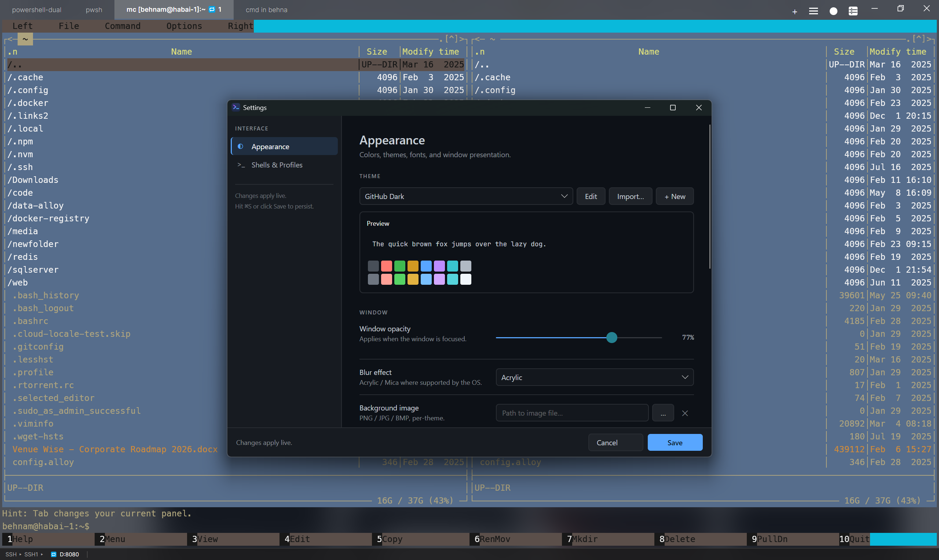Click the browse ... button for background image
Viewport: 939px width, 560px height.
pos(663,413)
